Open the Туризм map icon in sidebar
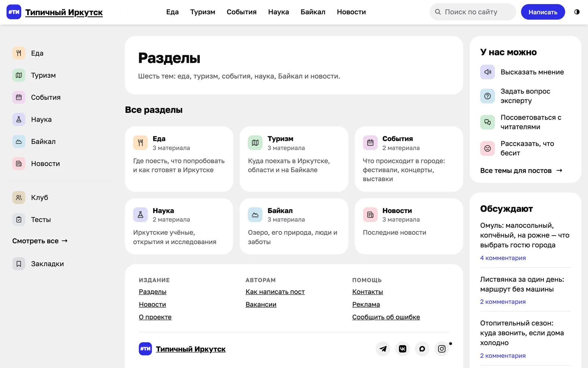The image size is (588, 368). pos(19,75)
